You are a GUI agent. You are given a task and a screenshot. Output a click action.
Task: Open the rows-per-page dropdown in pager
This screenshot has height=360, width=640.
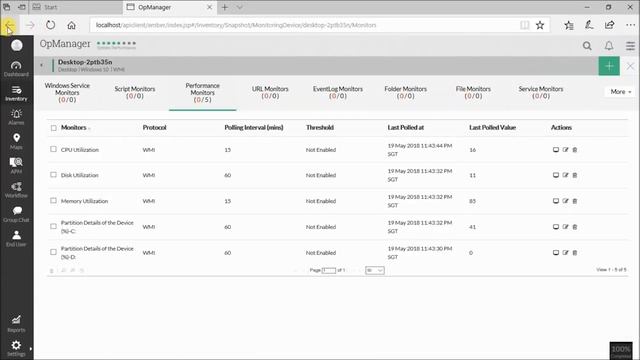(375, 270)
